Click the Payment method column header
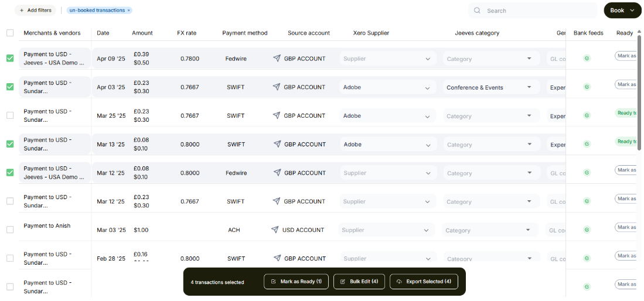 (244, 33)
